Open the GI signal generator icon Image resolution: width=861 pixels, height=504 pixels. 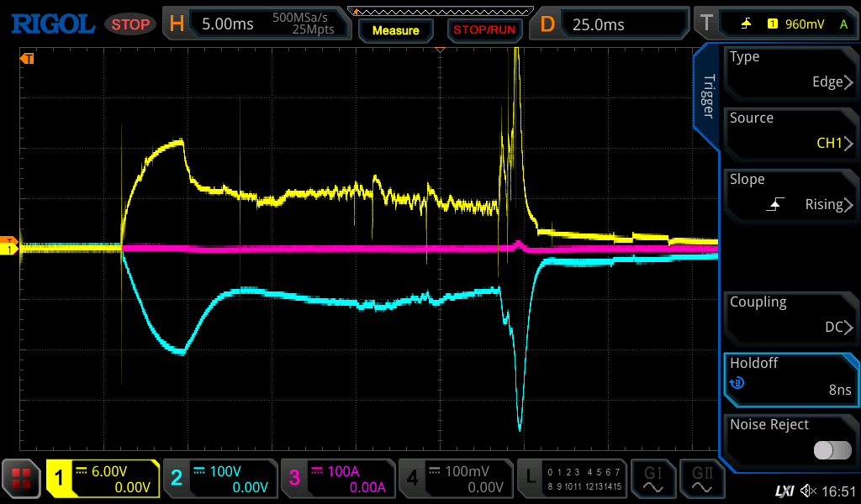tap(652, 480)
